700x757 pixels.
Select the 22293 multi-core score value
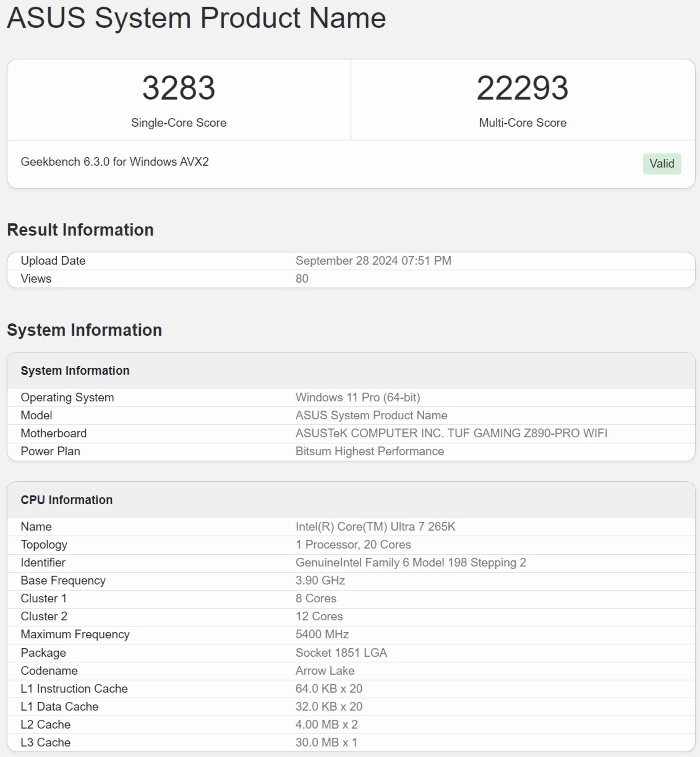tap(522, 88)
